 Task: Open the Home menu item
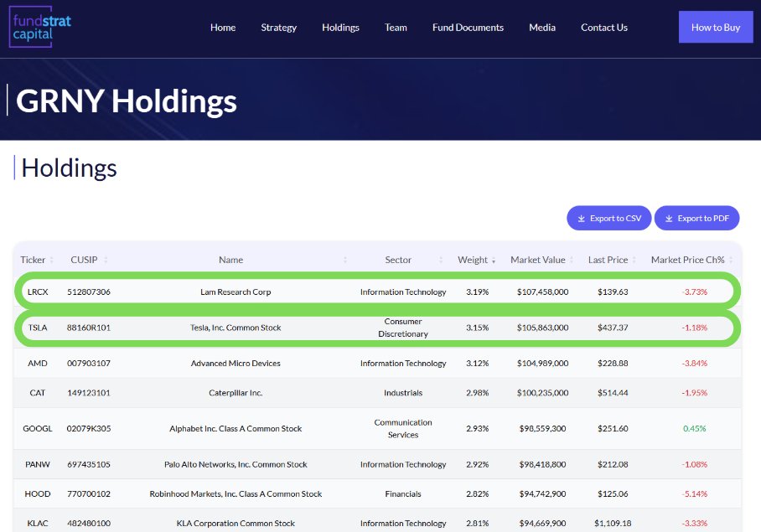pyautogui.click(x=223, y=28)
